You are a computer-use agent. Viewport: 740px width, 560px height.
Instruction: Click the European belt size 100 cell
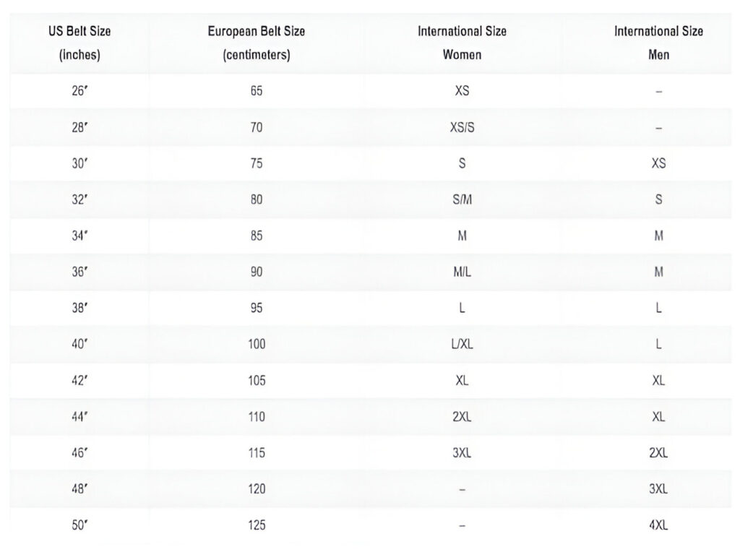pos(257,345)
